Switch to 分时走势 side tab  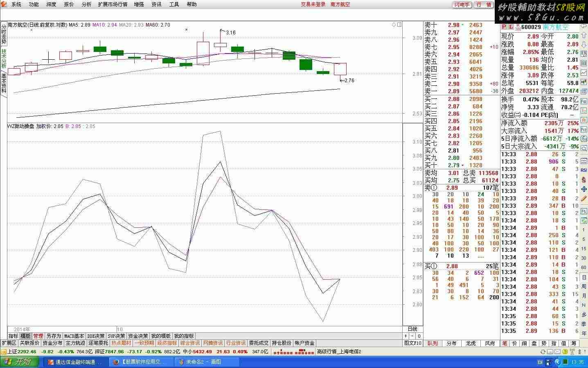coord(4,34)
